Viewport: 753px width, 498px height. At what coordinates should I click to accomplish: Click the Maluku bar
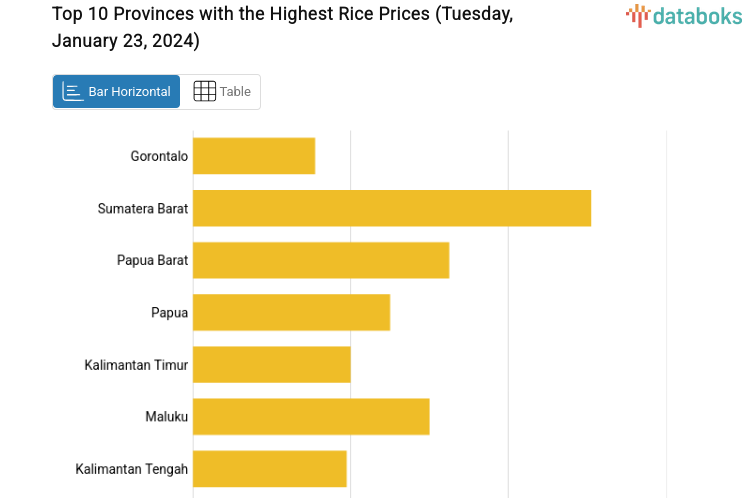311,416
